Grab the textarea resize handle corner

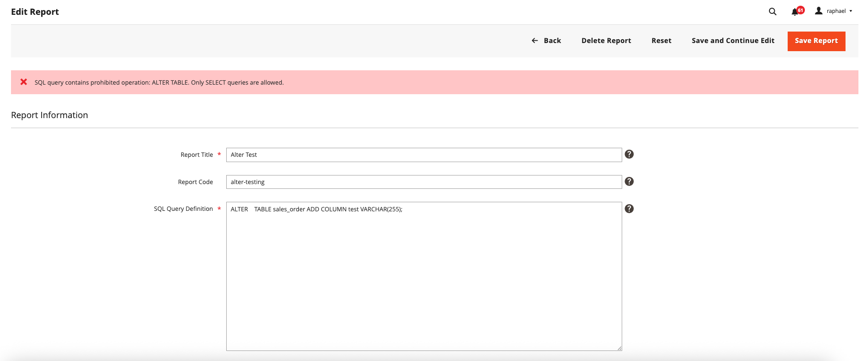pyautogui.click(x=619, y=348)
